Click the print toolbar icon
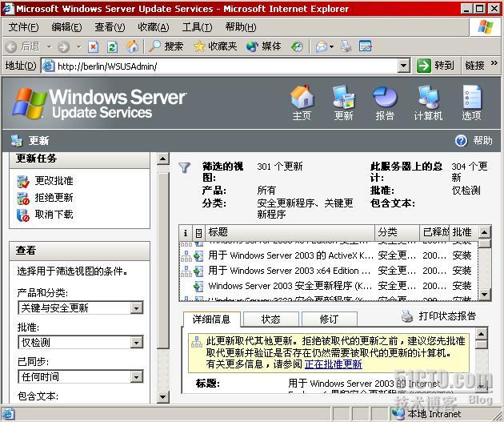 coord(346,46)
